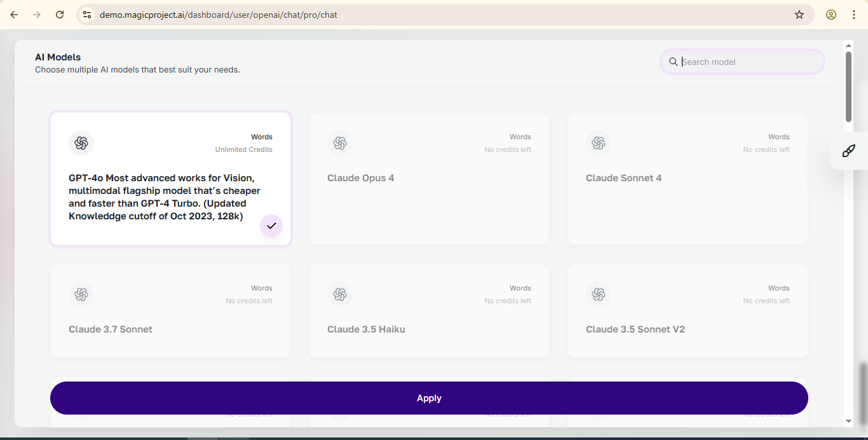
Task: Click the scroll up arrow of modal scrollbar
Action: click(848, 45)
